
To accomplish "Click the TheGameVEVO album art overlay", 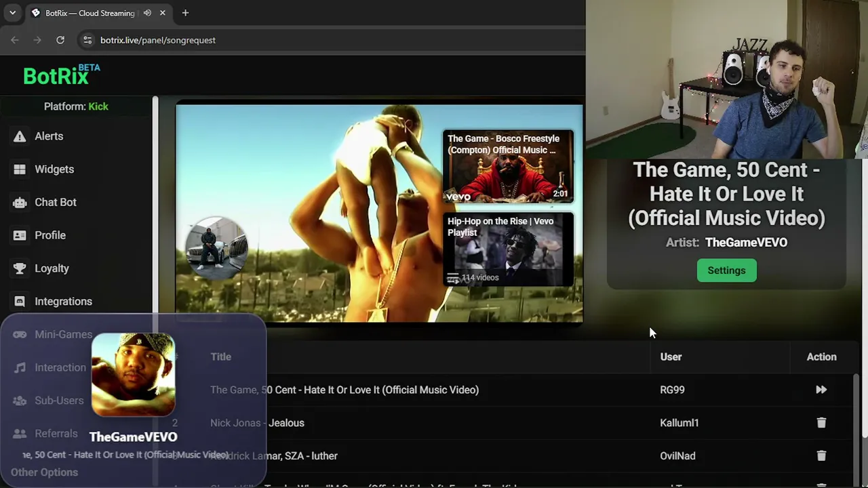I will coord(133,374).
